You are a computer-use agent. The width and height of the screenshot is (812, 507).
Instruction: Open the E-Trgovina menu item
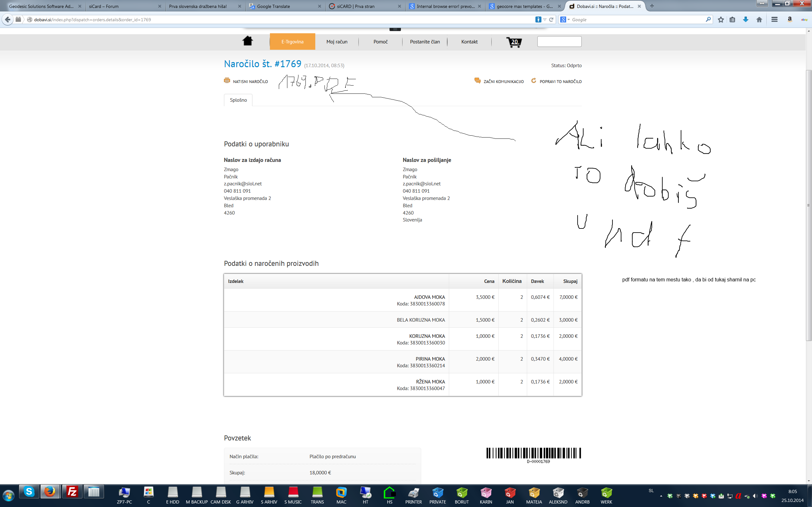pos(292,42)
